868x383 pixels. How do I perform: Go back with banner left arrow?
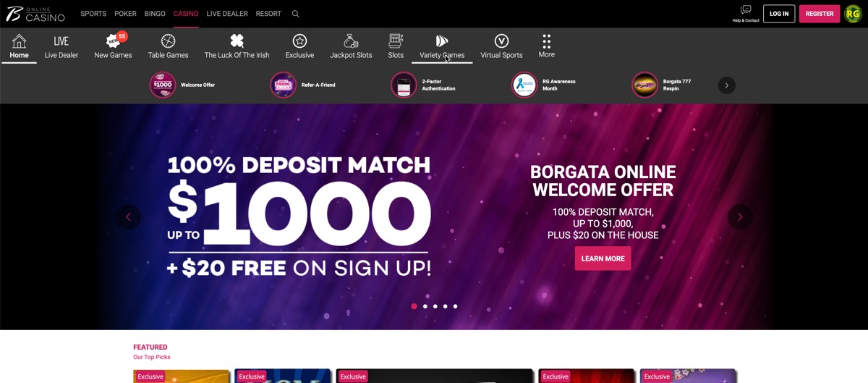(128, 216)
